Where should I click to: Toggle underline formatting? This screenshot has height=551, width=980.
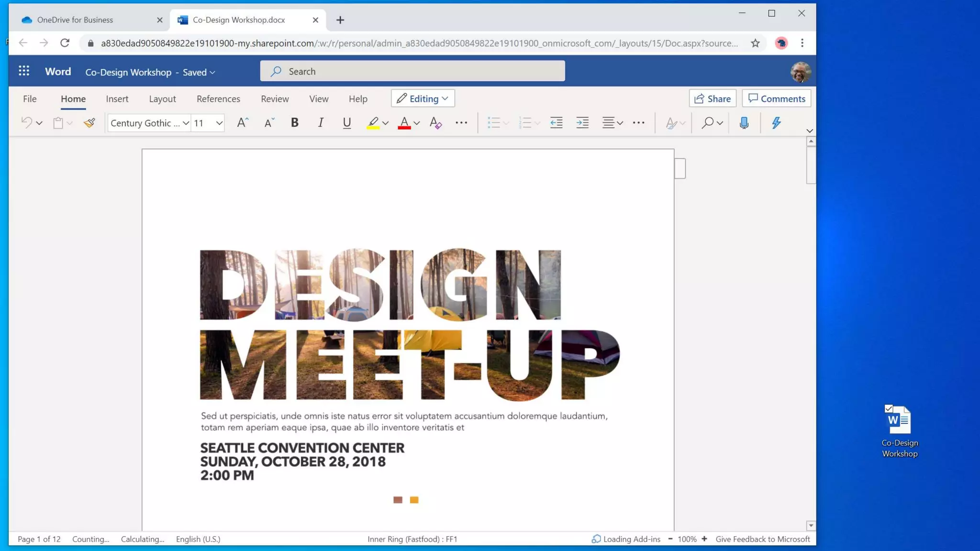[x=346, y=123]
